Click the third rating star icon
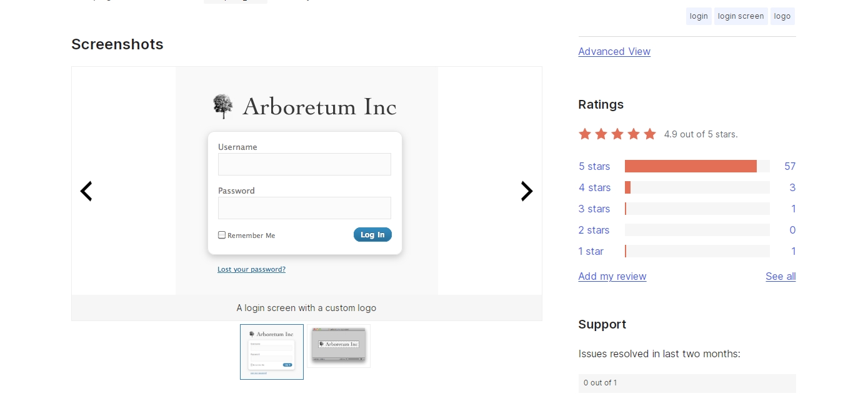 617,134
